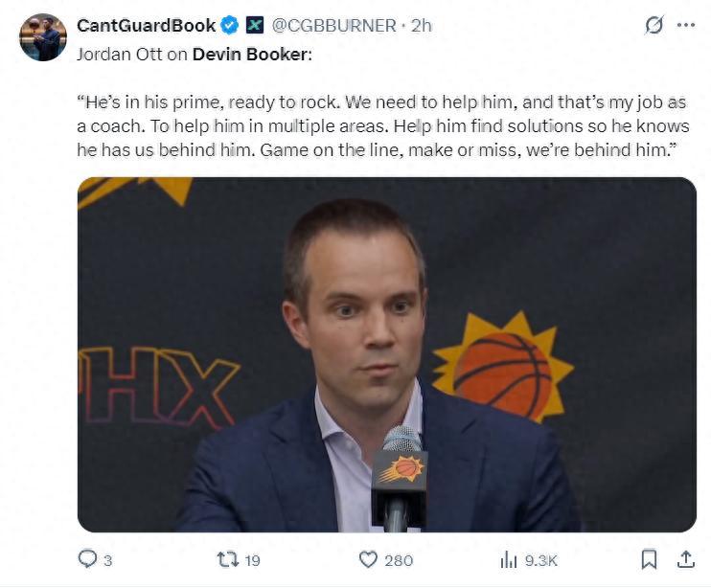Open the press conference image
Screen dimensions: 711x588
point(386,354)
